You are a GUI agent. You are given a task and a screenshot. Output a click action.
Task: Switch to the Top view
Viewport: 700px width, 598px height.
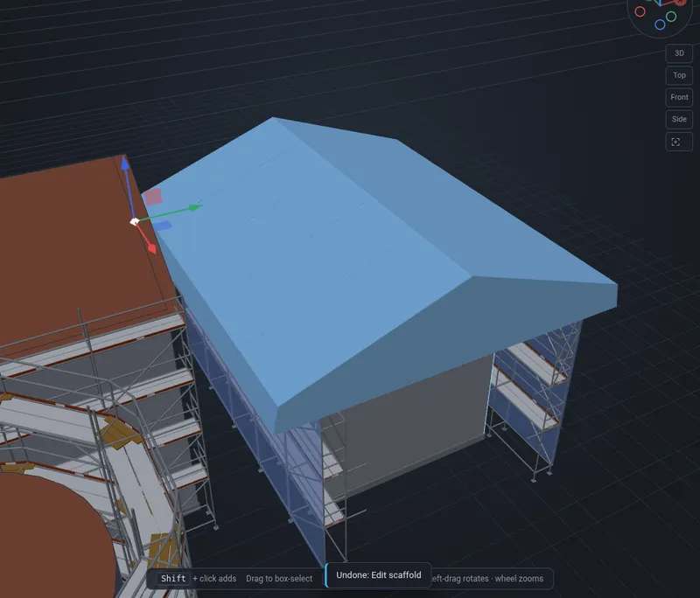679,75
